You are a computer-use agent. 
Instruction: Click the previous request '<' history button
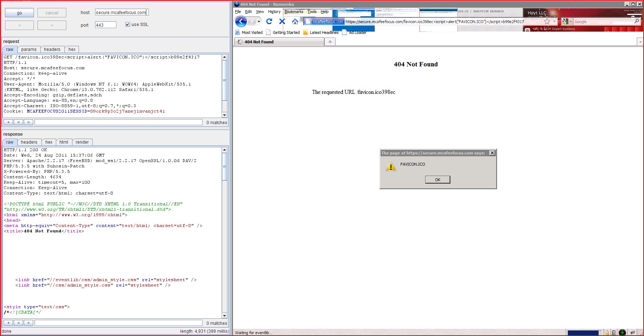coord(19,25)
